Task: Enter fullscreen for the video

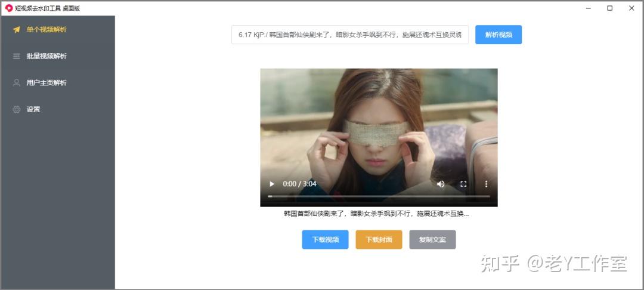Action: (x=463, y=184)
